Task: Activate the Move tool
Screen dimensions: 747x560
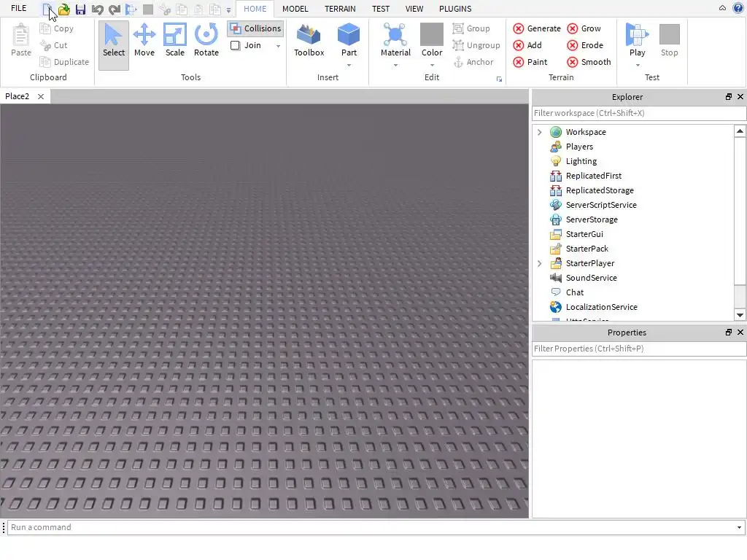Action: pos(144,41)
